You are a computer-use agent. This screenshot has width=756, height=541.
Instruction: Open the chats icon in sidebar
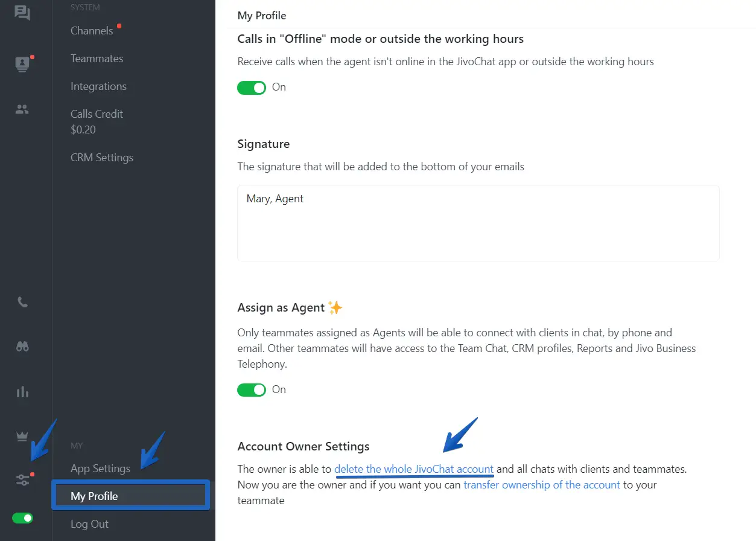pyautogui.click(x=22, y=13)
